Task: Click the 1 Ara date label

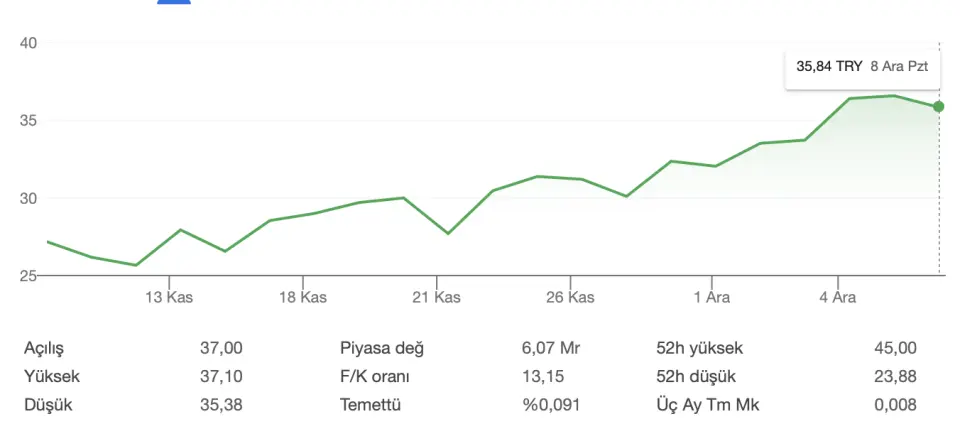Action: tap(711, 298)
